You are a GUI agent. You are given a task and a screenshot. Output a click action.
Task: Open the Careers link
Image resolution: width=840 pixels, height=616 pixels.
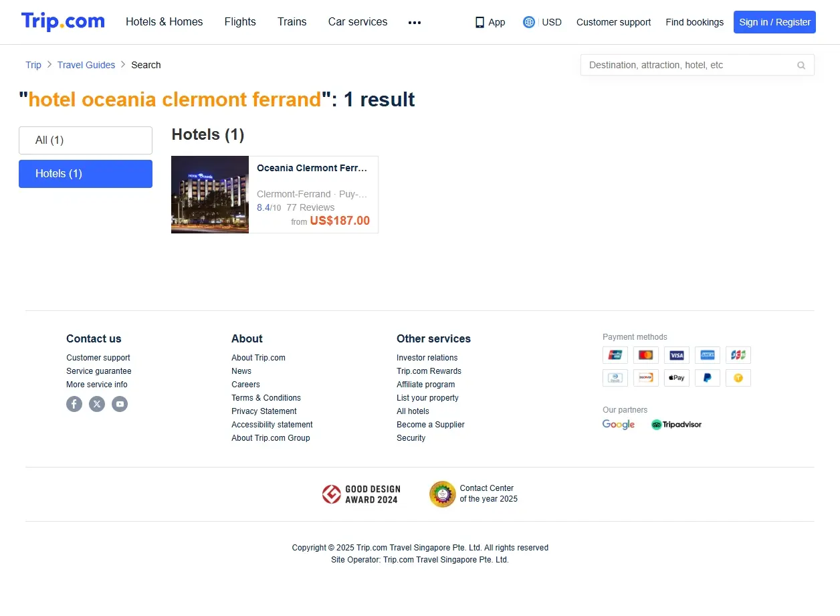coord(245,385)
